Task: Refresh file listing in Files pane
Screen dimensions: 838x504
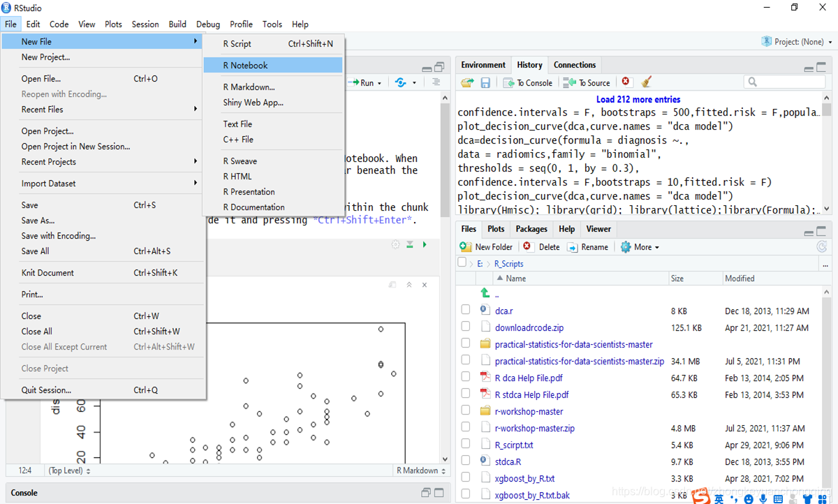Action: (822, 246)
